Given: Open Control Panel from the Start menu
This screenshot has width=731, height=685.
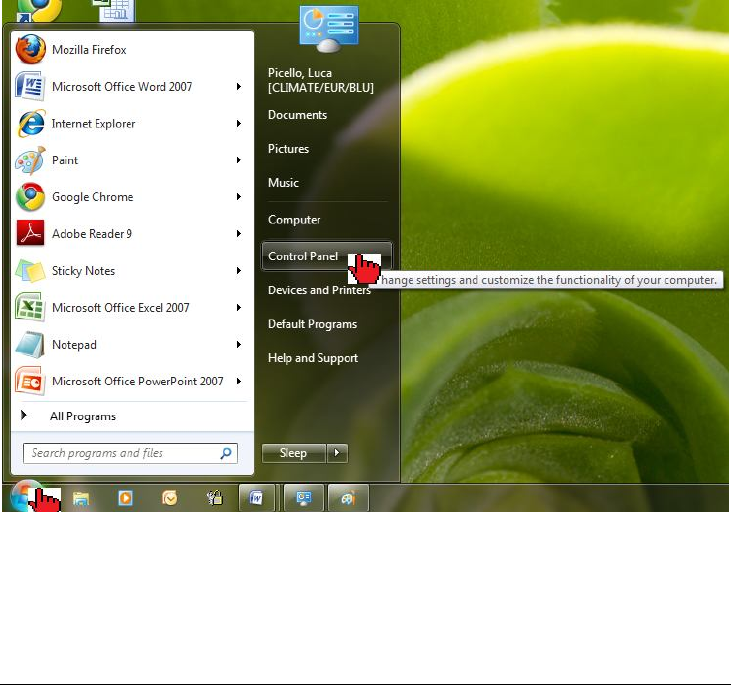Looking at the screenshot, I should tap(303, 256).
